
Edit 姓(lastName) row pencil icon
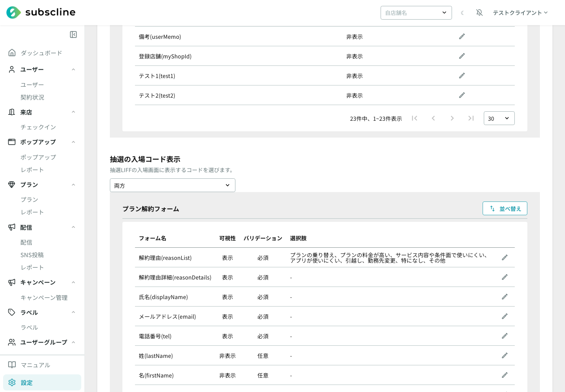click(x=505, y=356)
